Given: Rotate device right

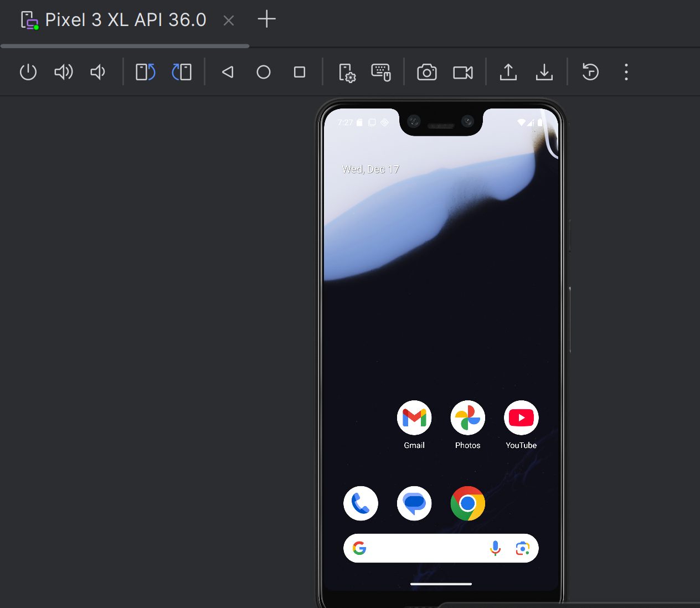Looking at the screenshot, I should tap(182, 72).
